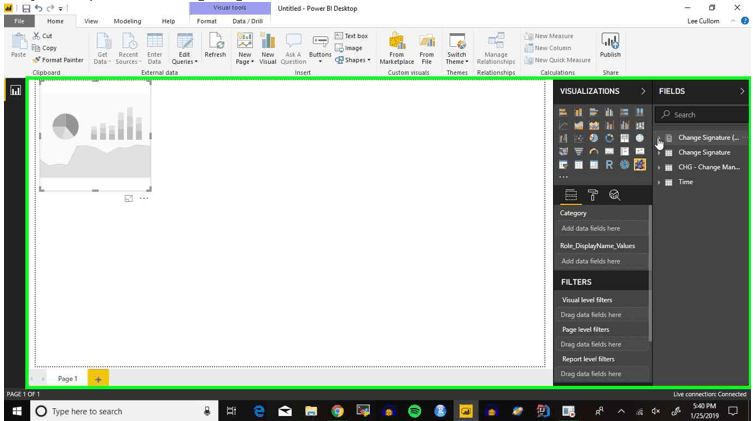Open Google Chrome from the taskbar

[x=337, y=411]
